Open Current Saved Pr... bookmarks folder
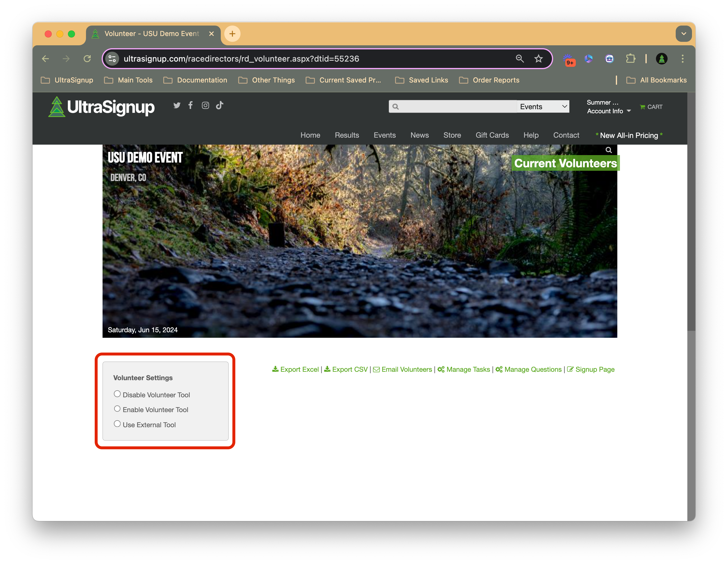Screen dimensions: 728x564 point(343,80)
